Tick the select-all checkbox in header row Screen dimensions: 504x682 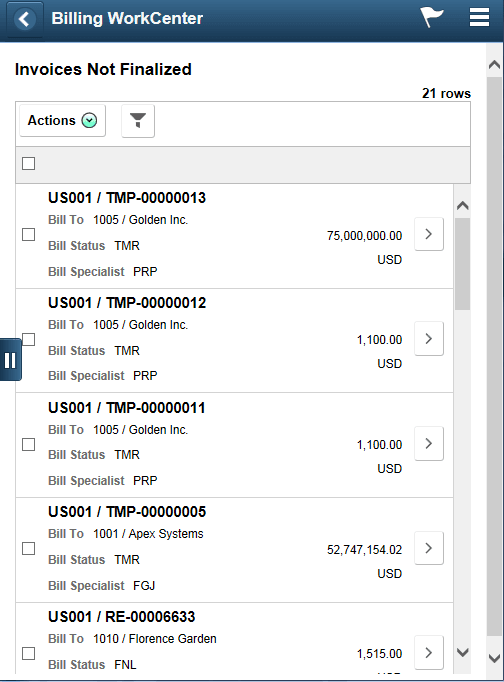tap(29, 164)
